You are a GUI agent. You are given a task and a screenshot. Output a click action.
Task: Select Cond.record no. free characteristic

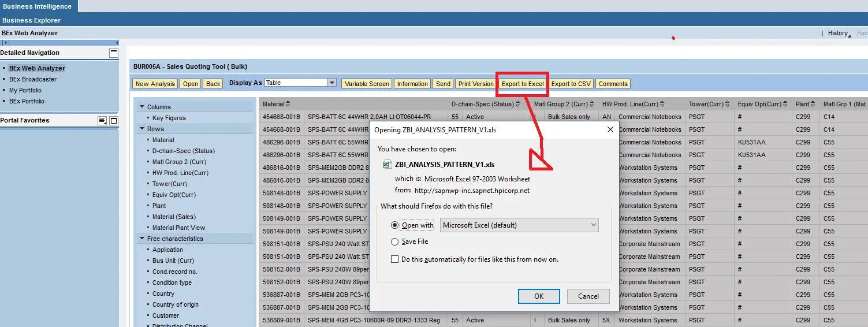tap(175, 272)
